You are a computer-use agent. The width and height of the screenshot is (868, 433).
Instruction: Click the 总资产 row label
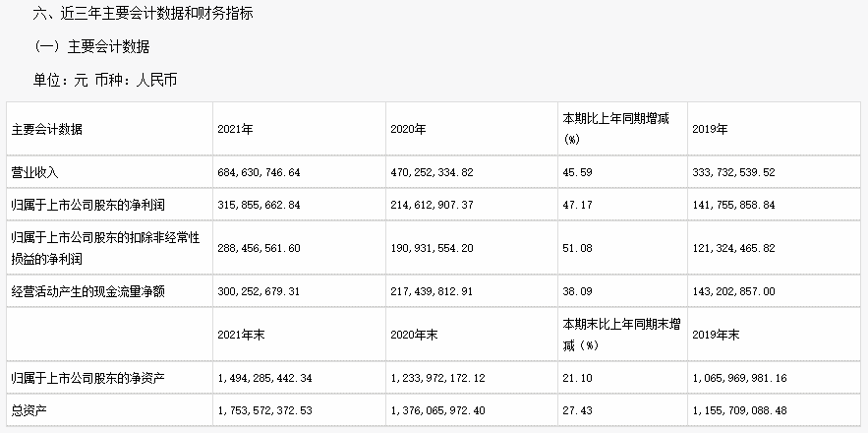pos(29,410)
